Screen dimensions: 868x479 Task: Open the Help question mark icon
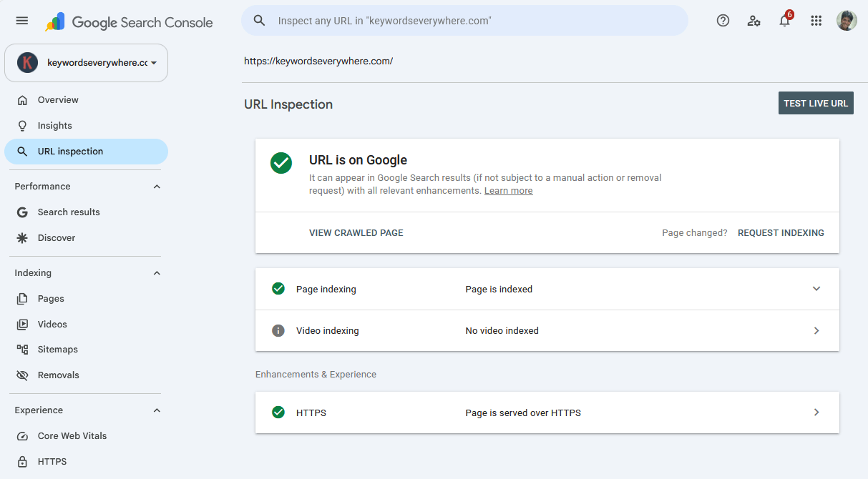click(723, 21)
